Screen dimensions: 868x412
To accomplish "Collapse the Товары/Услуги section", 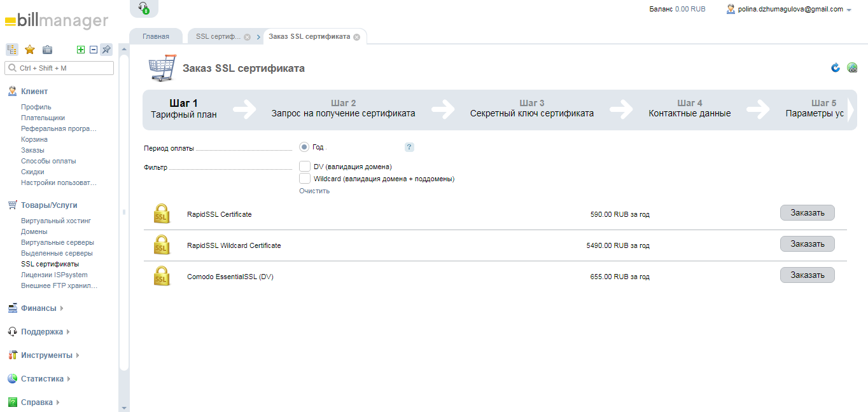I will point(49,205).
